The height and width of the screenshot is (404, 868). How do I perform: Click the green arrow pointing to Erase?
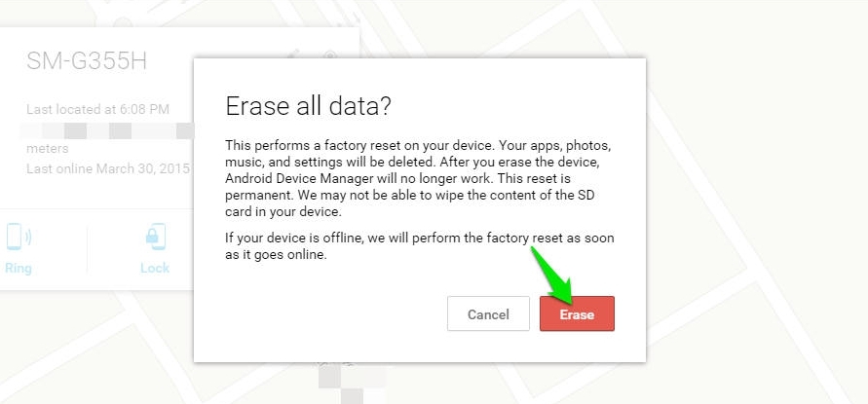pyautogui.click(x=553, y=275)
